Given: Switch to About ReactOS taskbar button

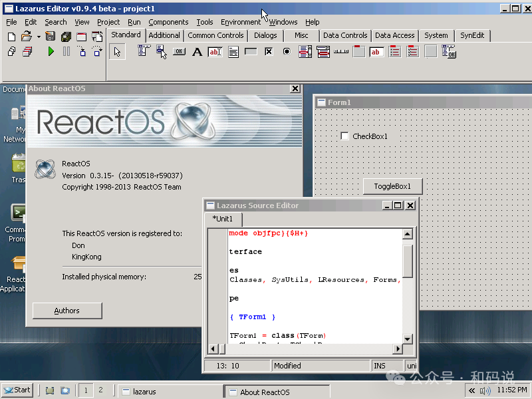Looking at the screenshot, I should (277, 392).
